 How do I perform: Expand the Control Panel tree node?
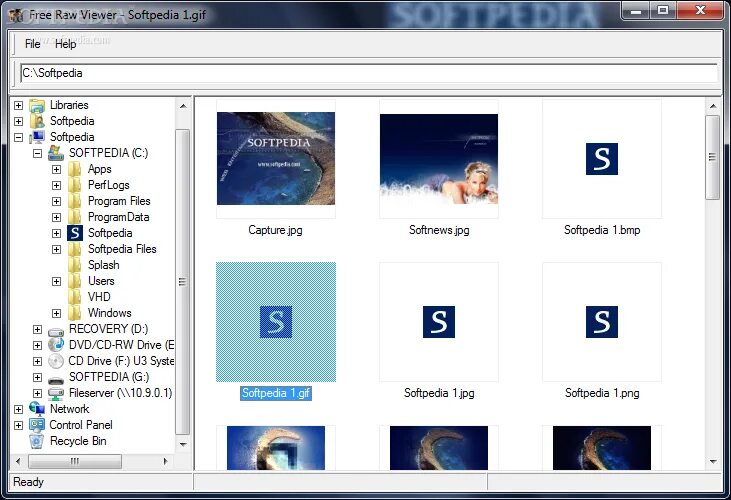(x=18, y=425)
